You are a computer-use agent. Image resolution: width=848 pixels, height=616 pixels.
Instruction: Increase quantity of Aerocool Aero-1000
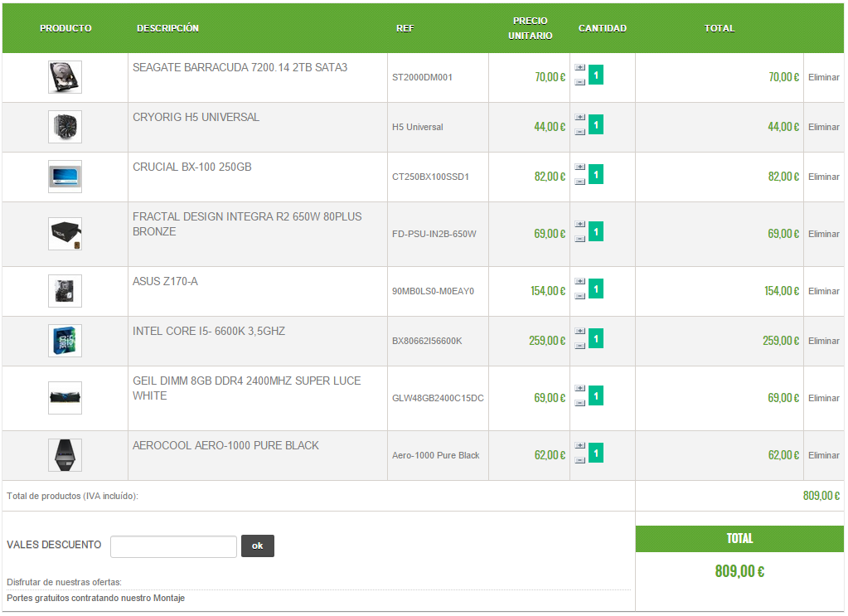coord(579,446)
